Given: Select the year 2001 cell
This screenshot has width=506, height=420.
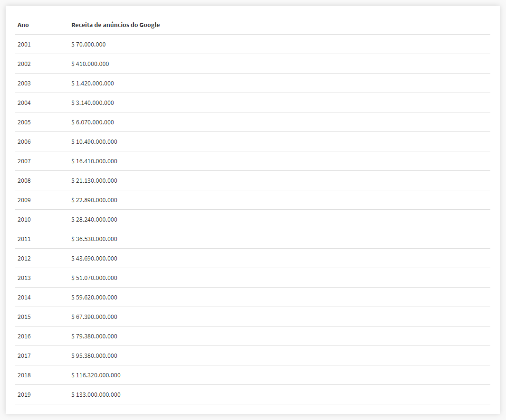Looking at the screenshot, I should [24, 45].
